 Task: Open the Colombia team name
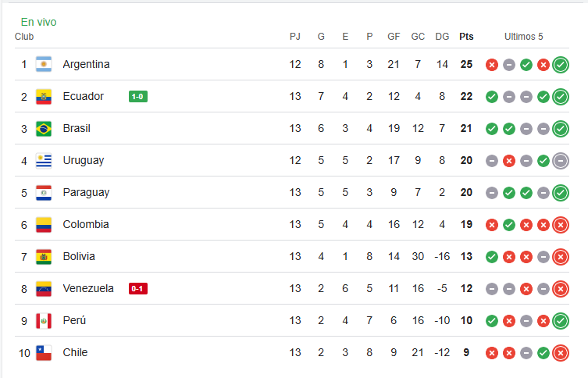86,224
